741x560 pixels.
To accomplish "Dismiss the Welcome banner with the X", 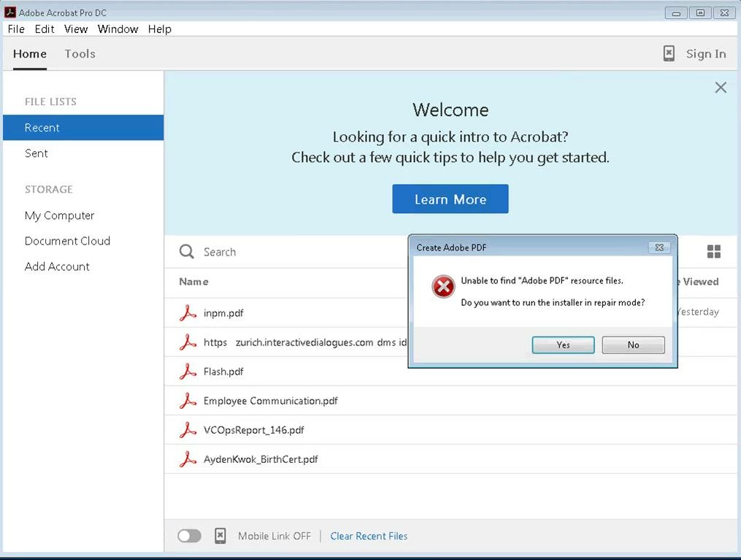I will pyautogui.click(x=721, y=88).
